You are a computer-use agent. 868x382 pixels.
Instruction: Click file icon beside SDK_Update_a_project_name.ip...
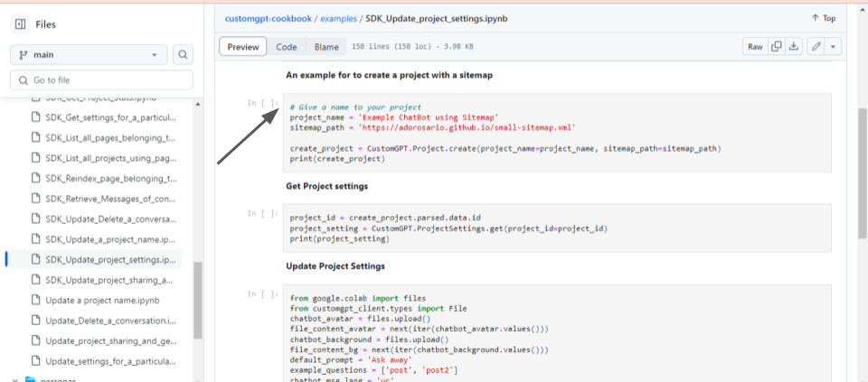point(36,239)
